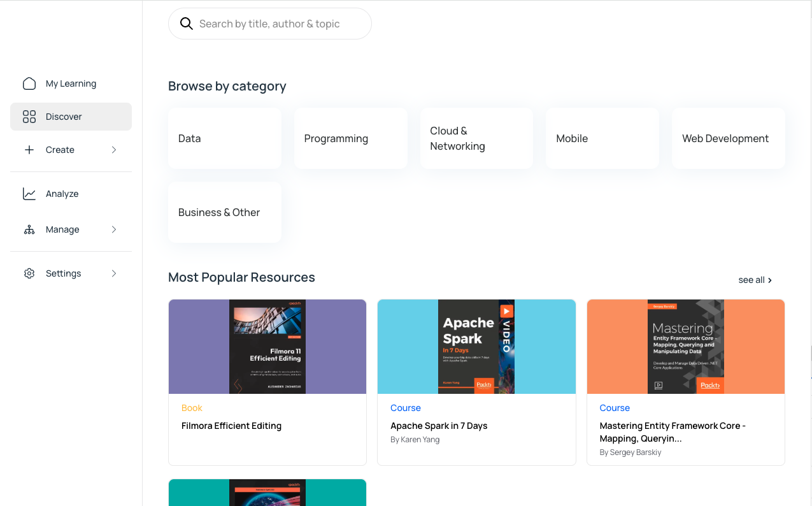Viewport: 812px width, 506px height.
Task: Expand the Manage submenu chevron
Action: (114, 229)
